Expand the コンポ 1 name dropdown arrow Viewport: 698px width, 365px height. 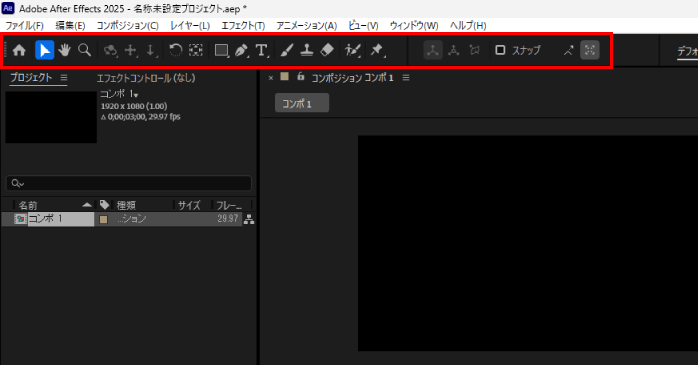(136, 95)
